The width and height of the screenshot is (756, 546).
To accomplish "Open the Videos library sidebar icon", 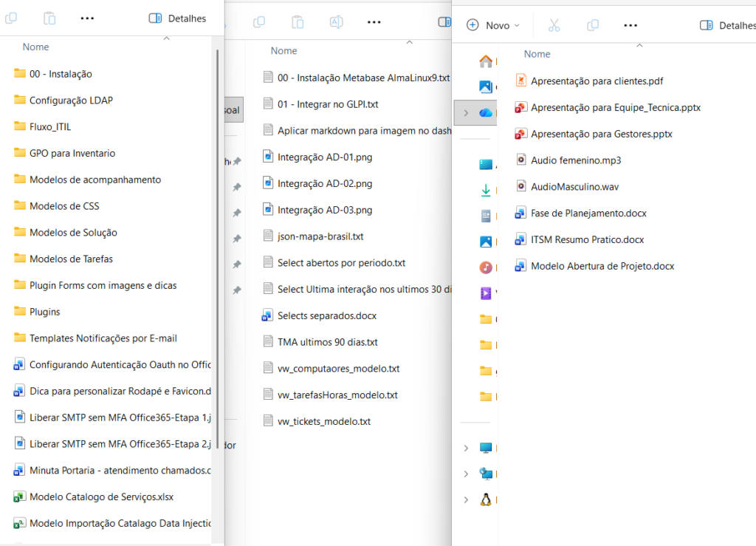I will tap(486, 293).
